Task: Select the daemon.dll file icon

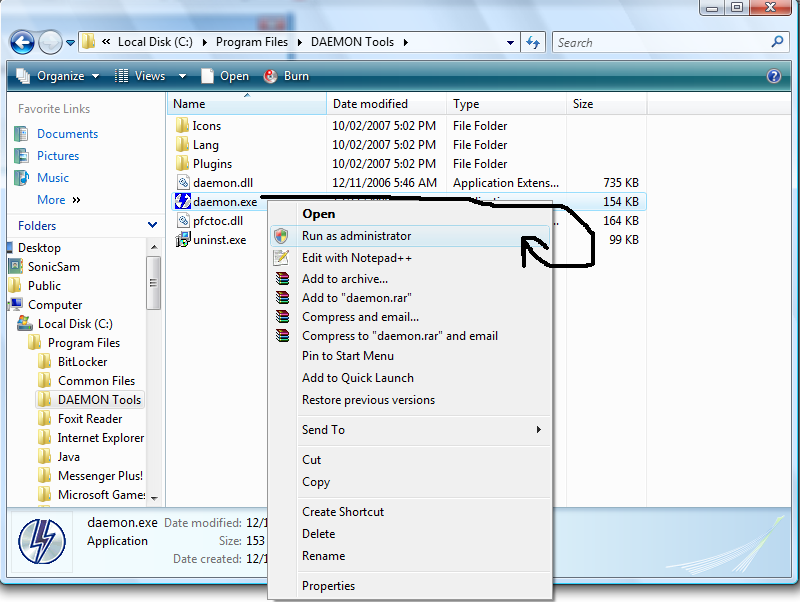Action: click(x=183, y=182)
